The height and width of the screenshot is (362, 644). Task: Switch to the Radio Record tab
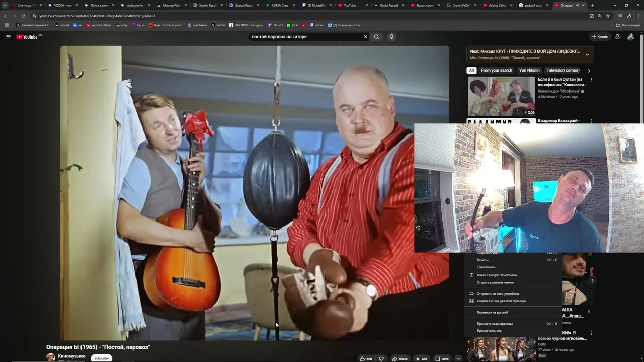389,5
